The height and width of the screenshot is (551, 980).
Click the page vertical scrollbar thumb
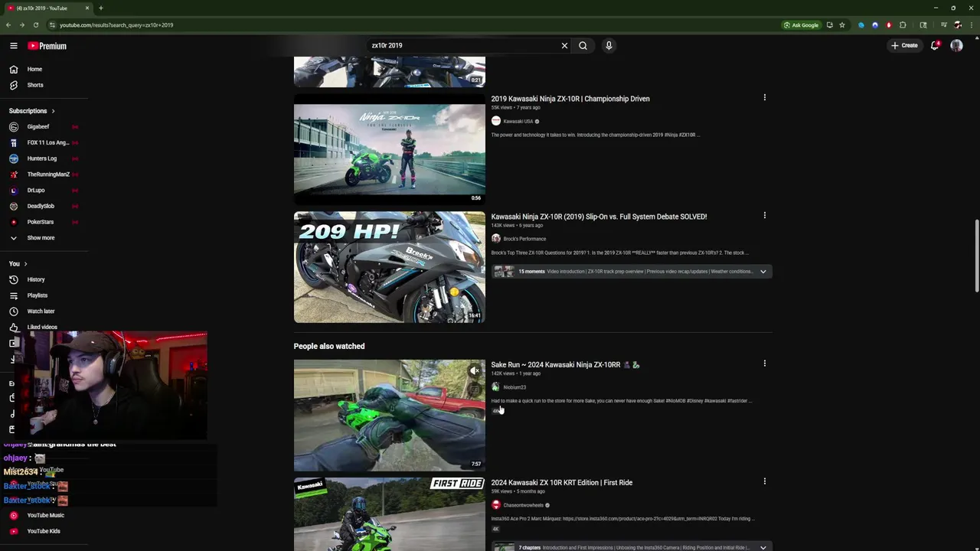coord(976,256)
